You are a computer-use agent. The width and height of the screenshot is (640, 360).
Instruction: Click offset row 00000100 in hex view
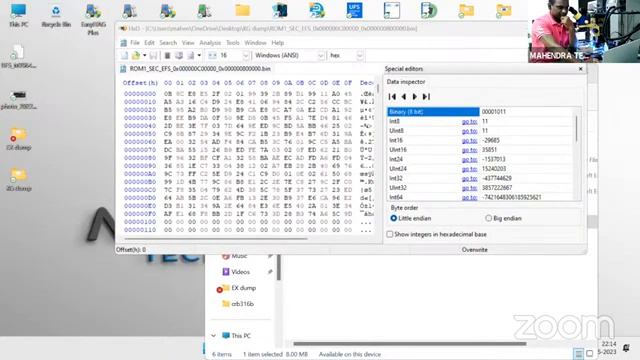tap(140, 222)
